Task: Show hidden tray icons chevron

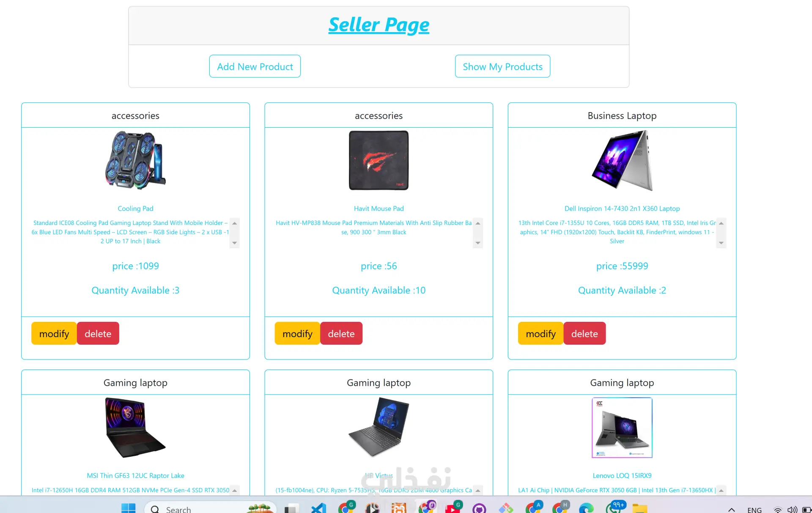Action: (x=732, y=509)
